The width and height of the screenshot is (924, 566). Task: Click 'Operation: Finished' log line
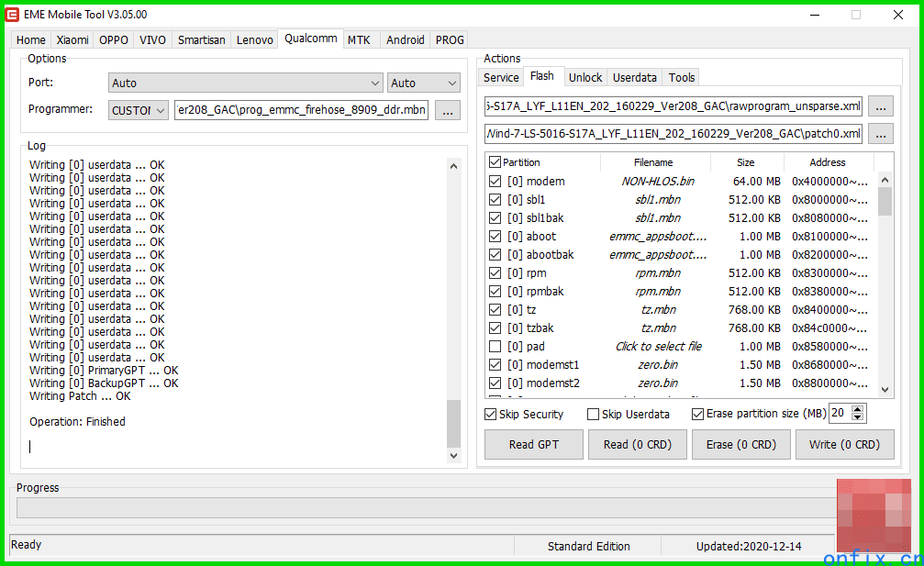tap(77, 422)
